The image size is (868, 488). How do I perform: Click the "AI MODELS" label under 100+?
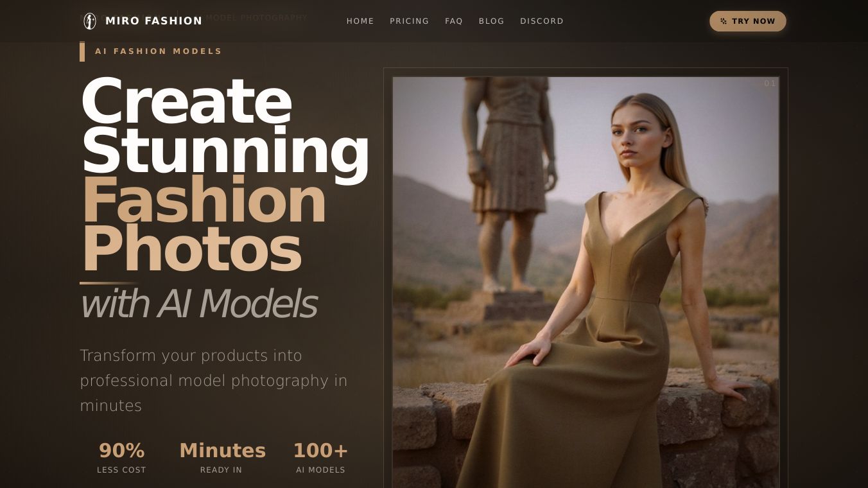[321, 470]
